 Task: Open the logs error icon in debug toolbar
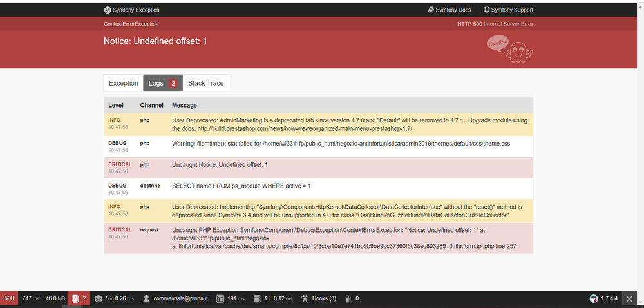75,298
